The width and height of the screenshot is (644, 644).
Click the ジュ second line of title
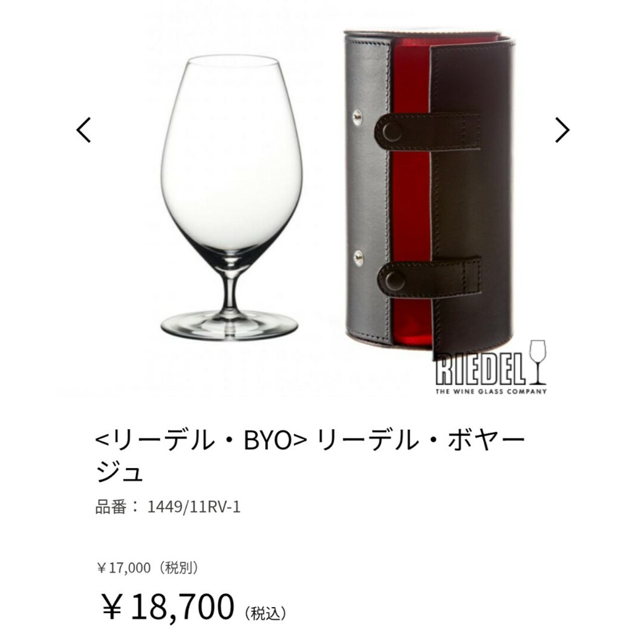[119, 472]
